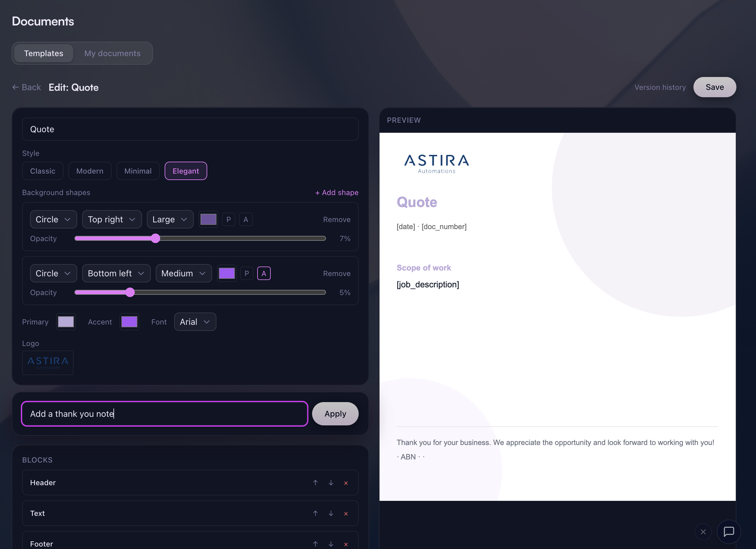
Task: Click 'Scope of work' in preview
Action: [424, 268]
